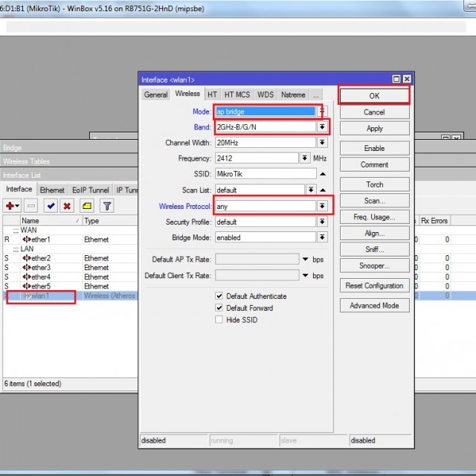
Task: Click the Advanced Mode button
Action: point(374,306)
